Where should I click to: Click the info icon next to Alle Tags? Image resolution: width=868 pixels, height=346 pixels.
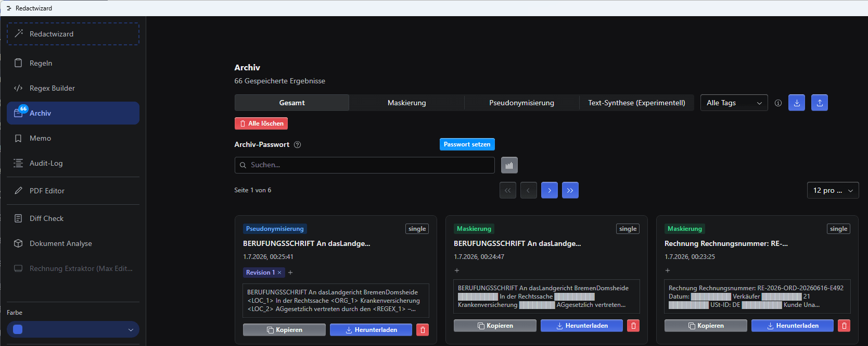[x=778, y=103]
